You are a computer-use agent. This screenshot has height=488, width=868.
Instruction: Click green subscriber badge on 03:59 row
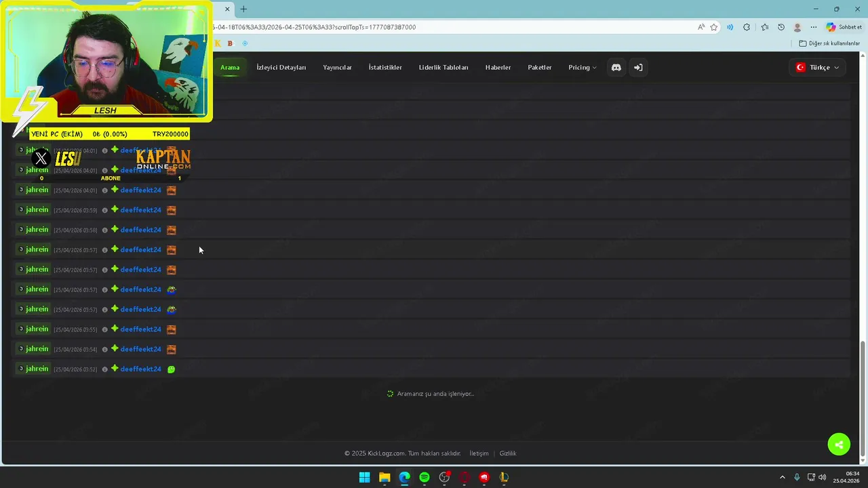[115, 209]
